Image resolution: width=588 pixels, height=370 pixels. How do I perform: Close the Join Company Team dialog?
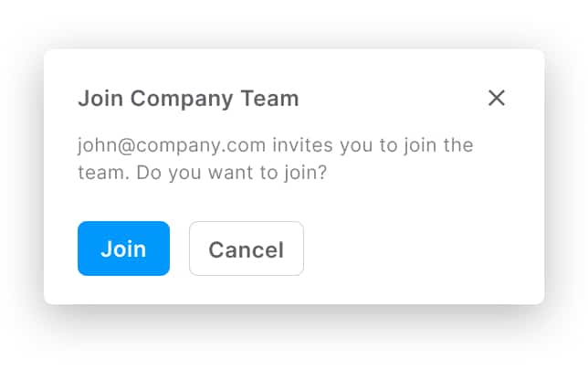point(496,99)
